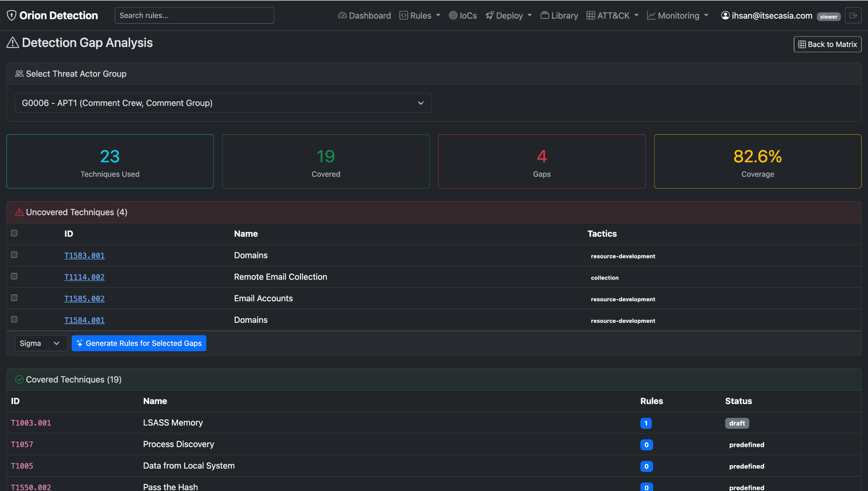Click the Orion Detection brand title
The width and height of the screenshot is (868, 491).
(58, 16)
